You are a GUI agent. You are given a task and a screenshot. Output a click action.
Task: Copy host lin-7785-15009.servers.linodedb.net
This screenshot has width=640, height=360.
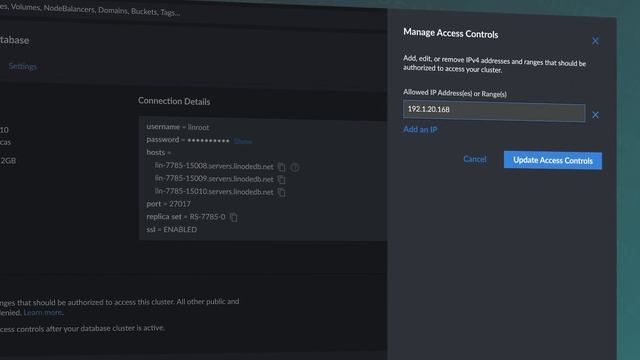(x=281, y=180)
